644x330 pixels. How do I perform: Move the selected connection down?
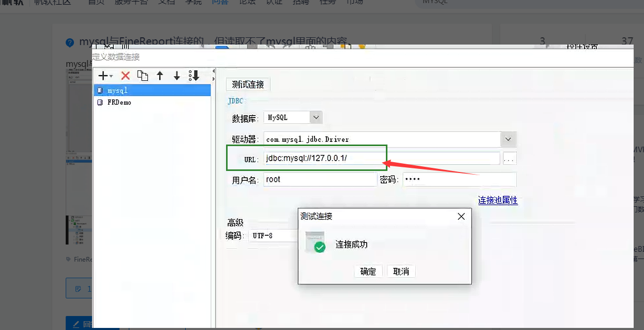[x=177, y=76]
